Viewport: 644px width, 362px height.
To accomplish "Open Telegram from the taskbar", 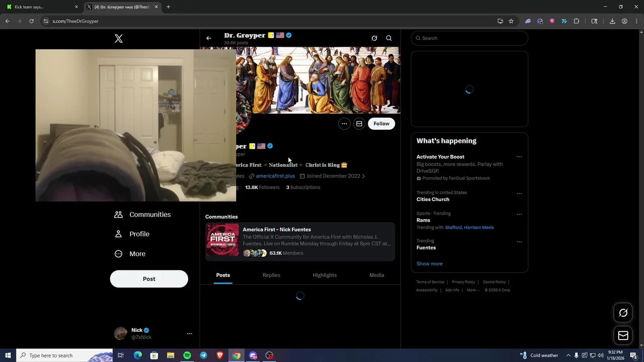I will tap(203, 355).
